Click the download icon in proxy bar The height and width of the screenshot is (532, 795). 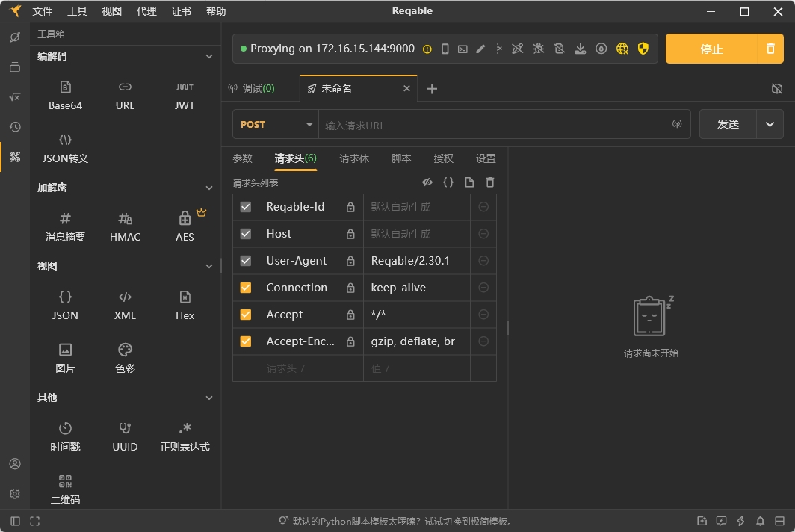click(x=580, y=49)
